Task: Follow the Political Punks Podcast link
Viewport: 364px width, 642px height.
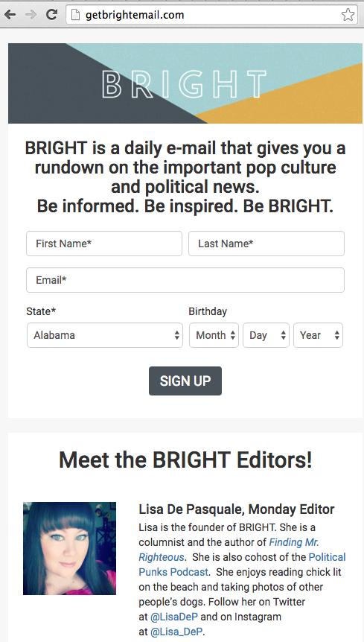Action: (x=242, y=565)
